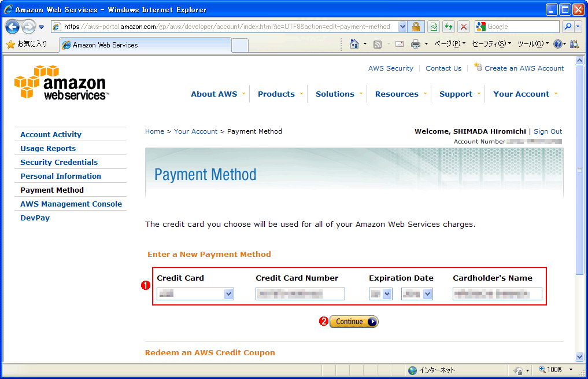
Task: Click the Print icon
Action: pos(416,45)
